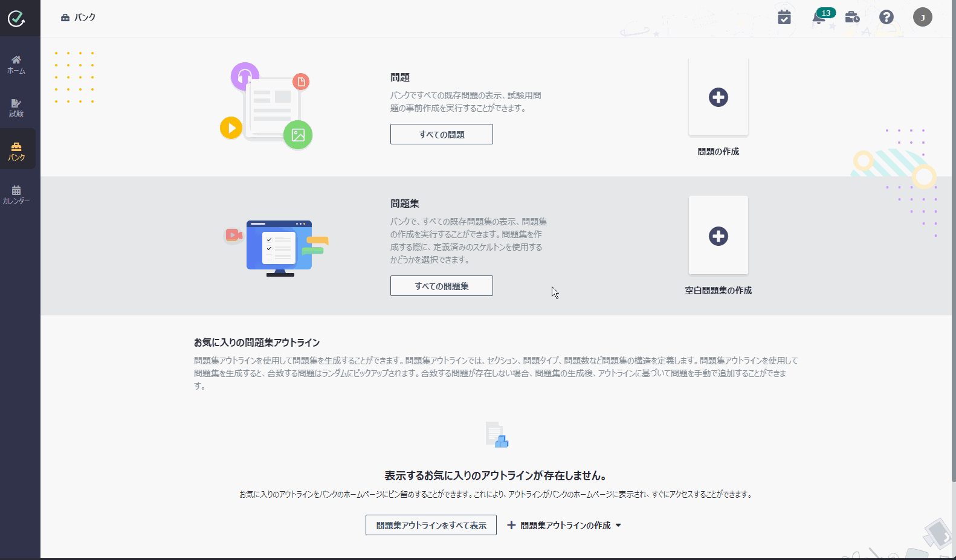Click plus icon for 空白問題集の作成
This screenshot has width=956, height=560.
pos(719,236)
